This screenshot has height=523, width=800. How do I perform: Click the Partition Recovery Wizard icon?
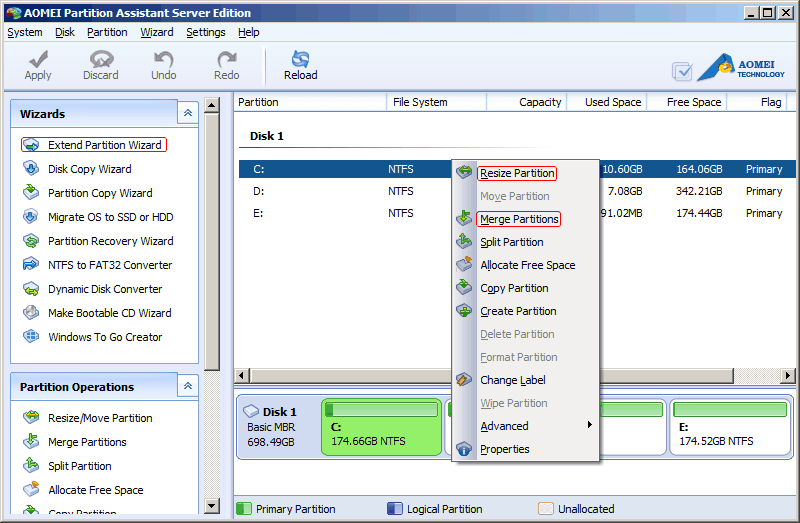pos(31,241)
